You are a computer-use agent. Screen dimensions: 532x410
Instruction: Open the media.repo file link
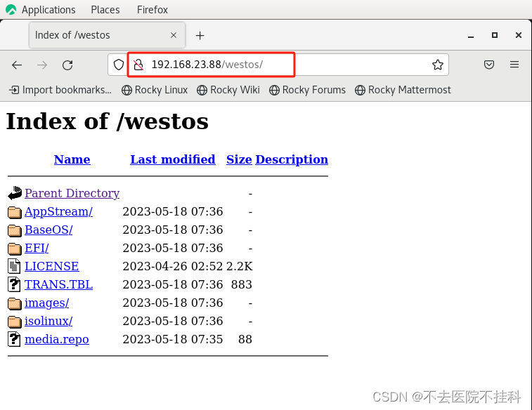[57, 339]
